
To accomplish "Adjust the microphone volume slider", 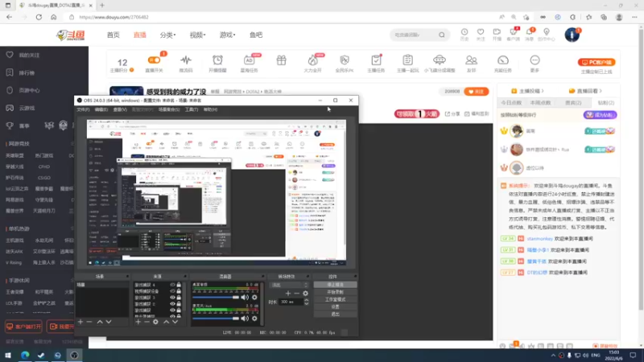I will 216,318.
